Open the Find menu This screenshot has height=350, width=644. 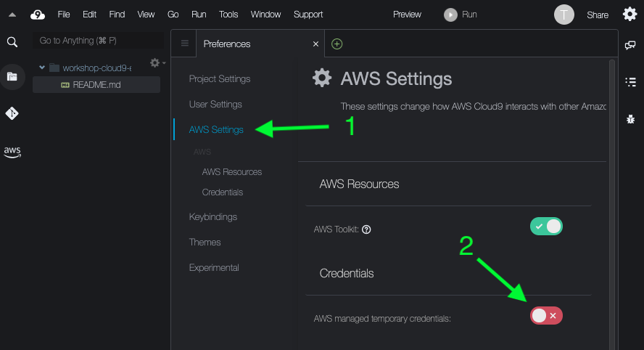pyautogui.click(x=117, y=15)
